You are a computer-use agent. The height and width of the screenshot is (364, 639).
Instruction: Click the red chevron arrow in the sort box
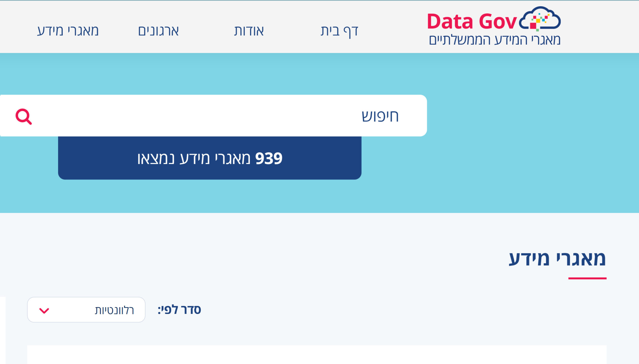(44, 310)
